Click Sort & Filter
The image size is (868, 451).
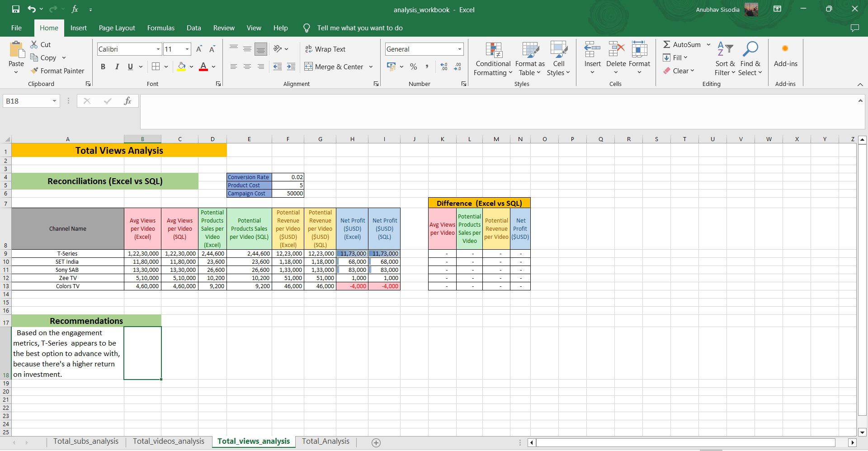point(725,59)
